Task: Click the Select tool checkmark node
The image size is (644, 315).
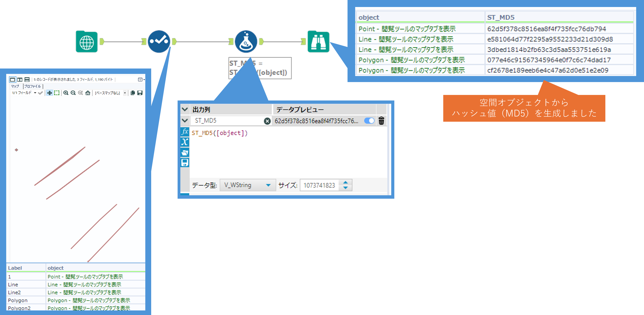Action: 159,41
